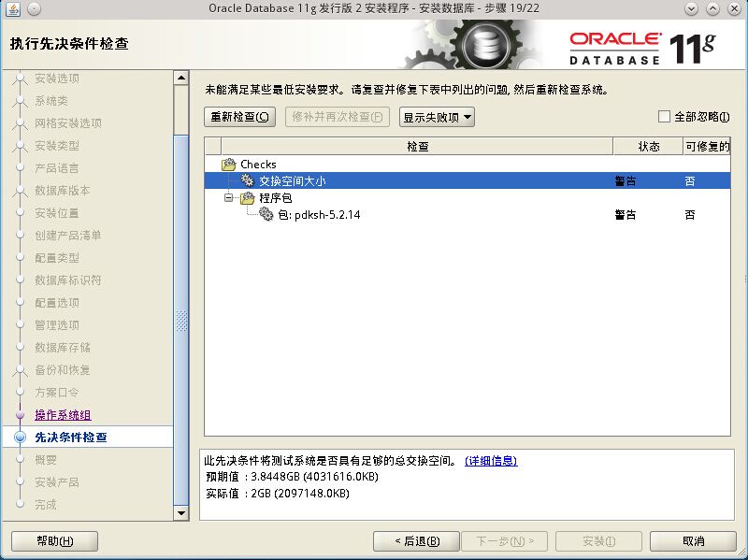Click the 备份和恢复 step
748x560 pixels.
[62, 369]
